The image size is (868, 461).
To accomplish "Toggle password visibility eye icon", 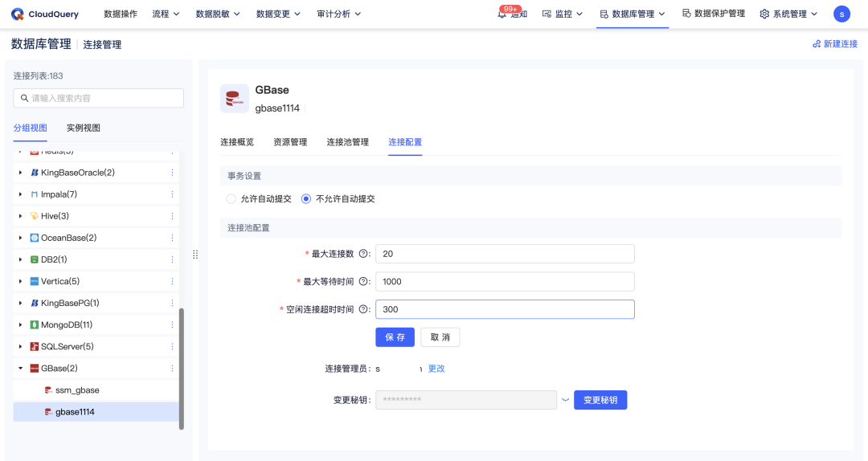I will pos(565,400).
